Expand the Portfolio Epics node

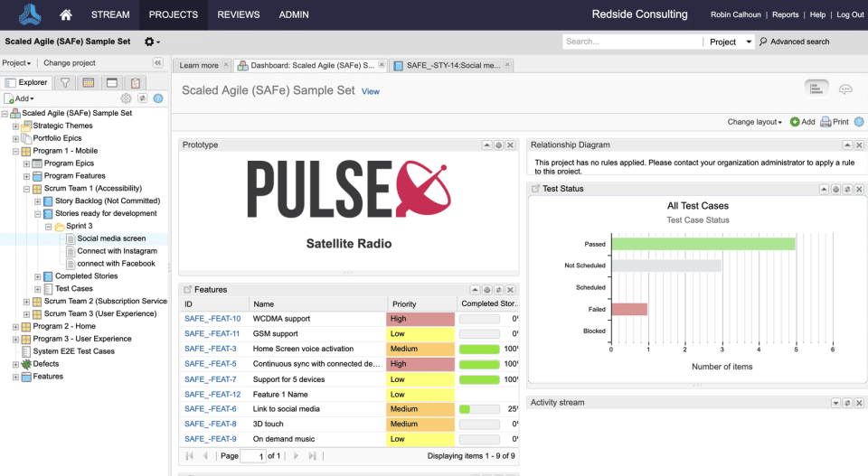pos(15,139)
